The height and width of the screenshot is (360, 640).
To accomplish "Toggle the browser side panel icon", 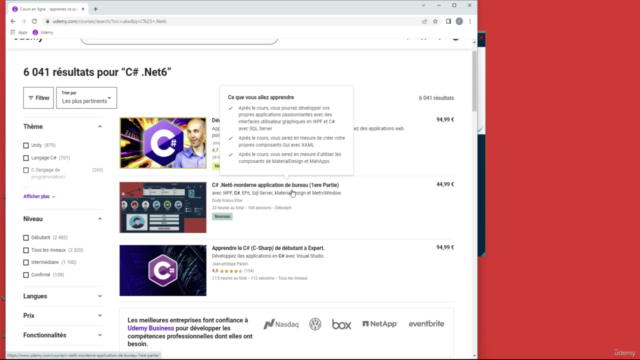I will click(x=448, y=21).
